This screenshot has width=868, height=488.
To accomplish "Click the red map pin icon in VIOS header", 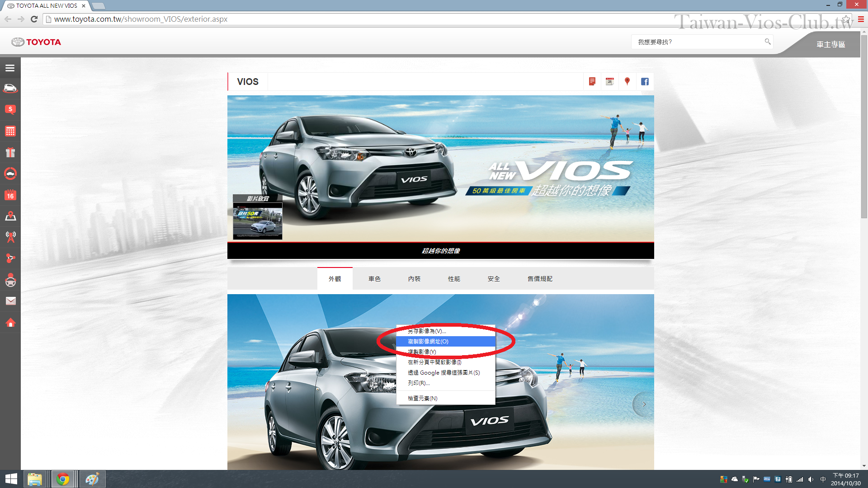I will point(627,82).
